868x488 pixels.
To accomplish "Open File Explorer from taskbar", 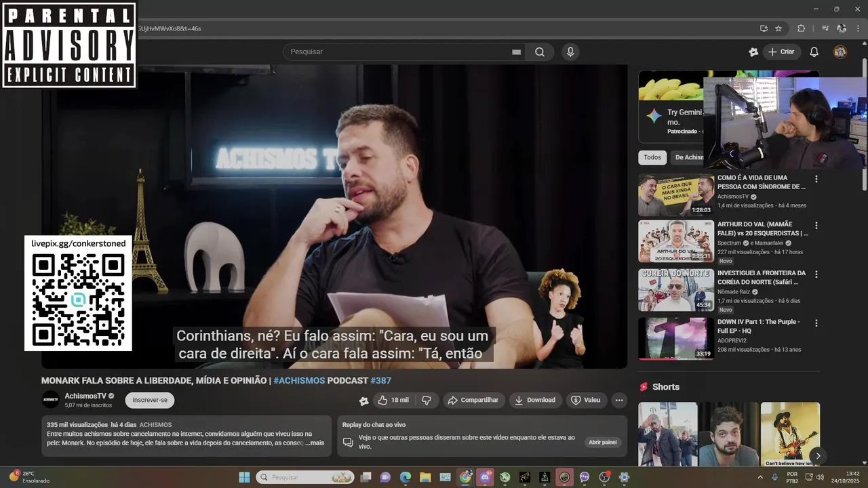I will tap(425, 477).
